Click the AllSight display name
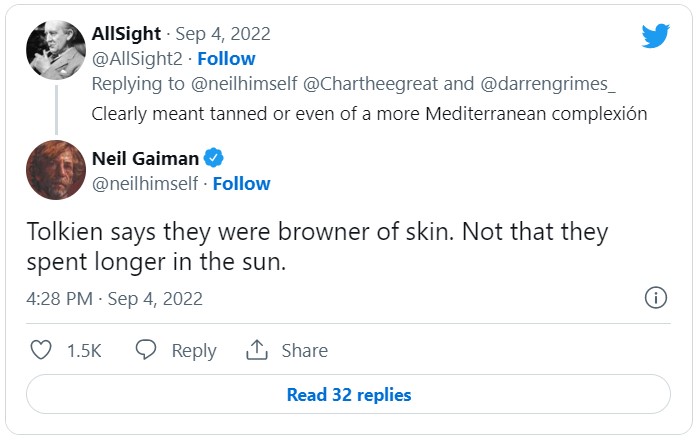699x443 pixels. click(128, 33)
